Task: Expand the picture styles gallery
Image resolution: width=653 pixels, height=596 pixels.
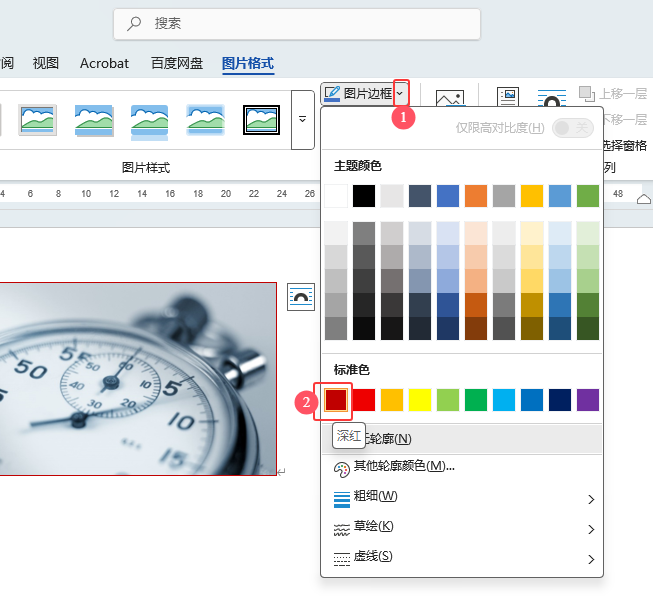Action: coord(303,120)
